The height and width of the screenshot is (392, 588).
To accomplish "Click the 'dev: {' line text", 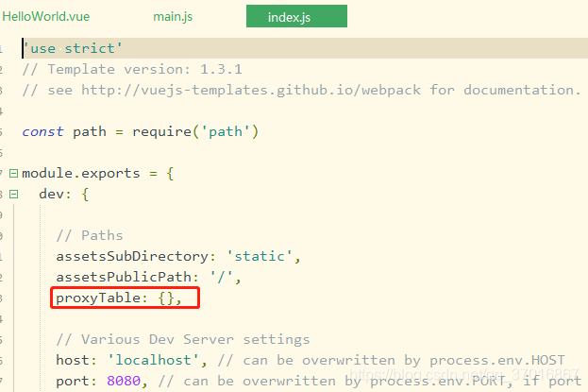I will pos(64,195).
